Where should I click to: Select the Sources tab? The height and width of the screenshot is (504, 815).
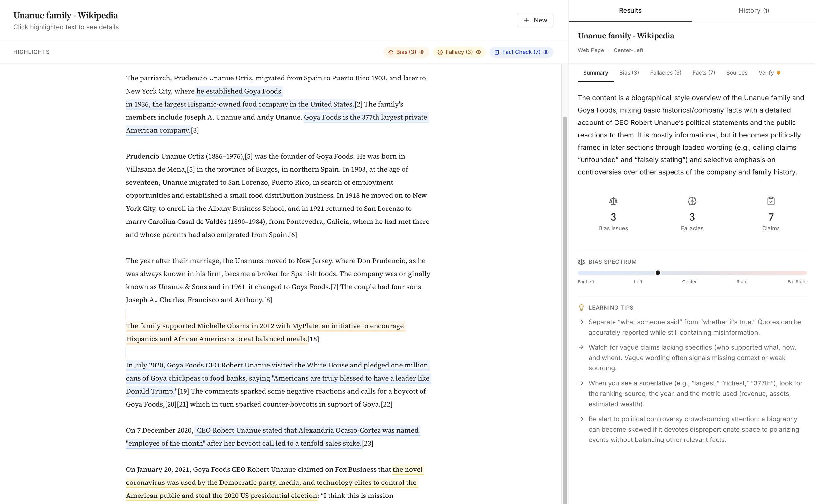tap(737, 73)
